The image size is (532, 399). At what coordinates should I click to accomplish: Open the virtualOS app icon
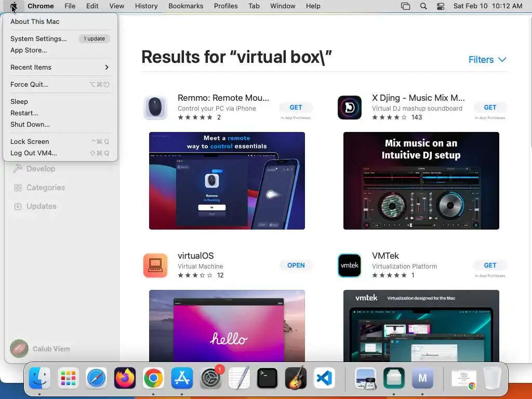pyautogui.click(x=155, y=265)
